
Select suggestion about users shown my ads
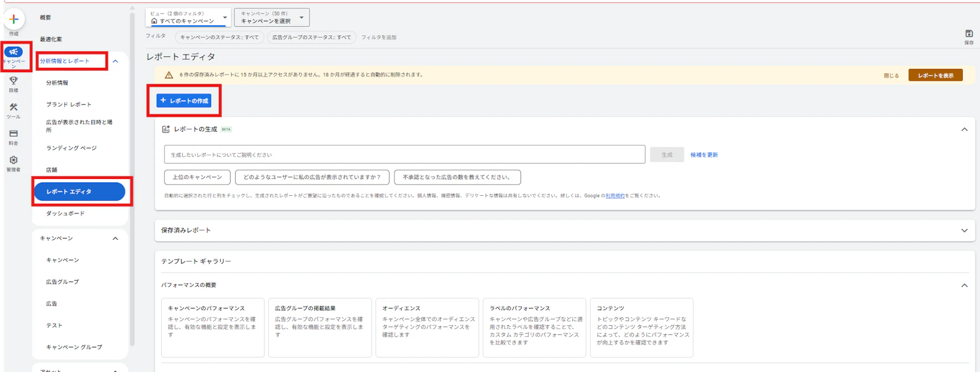(x=312, y=177)
